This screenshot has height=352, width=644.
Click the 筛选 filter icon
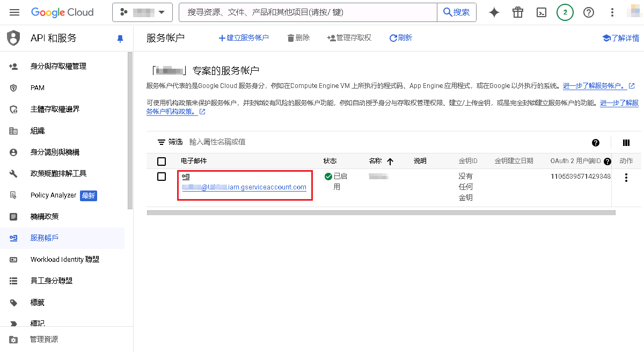161,142
